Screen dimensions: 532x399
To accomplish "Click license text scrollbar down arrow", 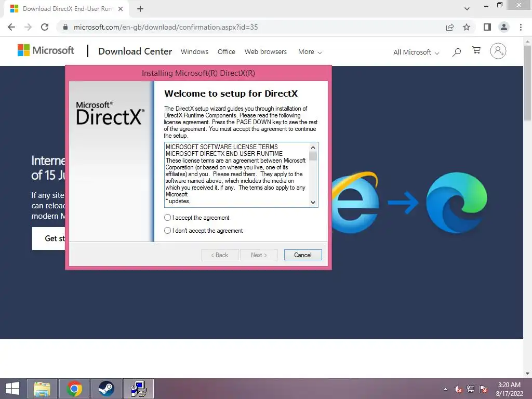I will [313, 203].
